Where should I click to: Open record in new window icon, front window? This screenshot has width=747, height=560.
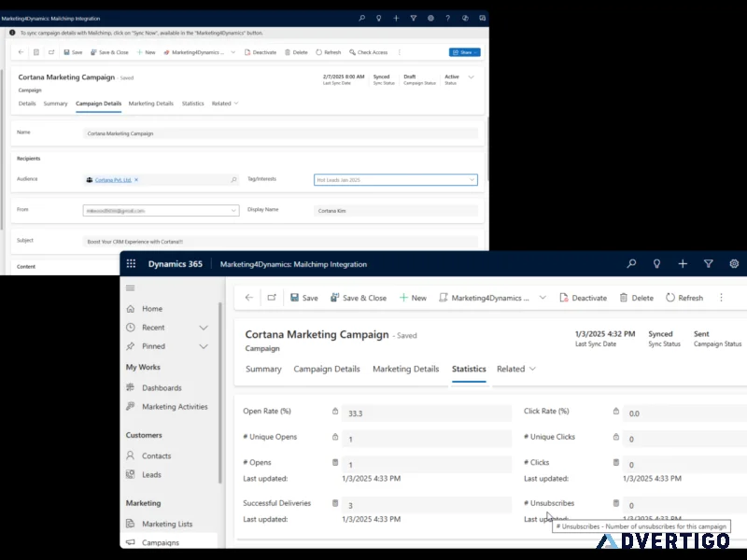[272, 297]
